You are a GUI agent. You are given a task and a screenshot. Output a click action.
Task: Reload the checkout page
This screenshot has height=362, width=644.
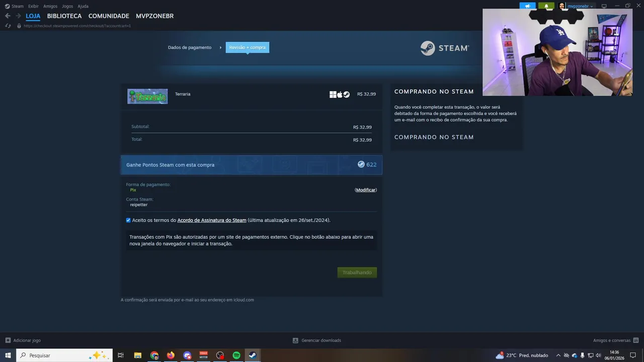pos(8,26)
